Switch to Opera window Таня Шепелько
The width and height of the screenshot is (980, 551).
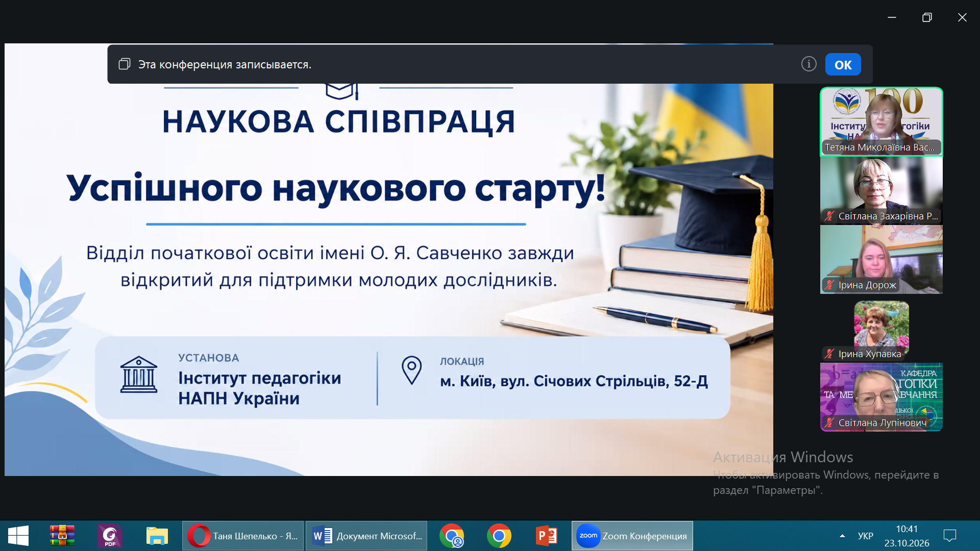tap(243, 536)
